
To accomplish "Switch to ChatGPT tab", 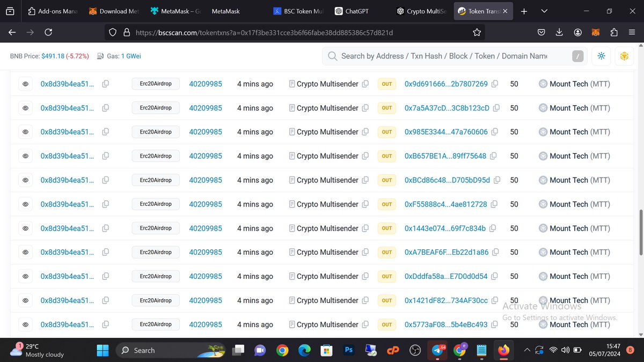I will pos(359,11).
